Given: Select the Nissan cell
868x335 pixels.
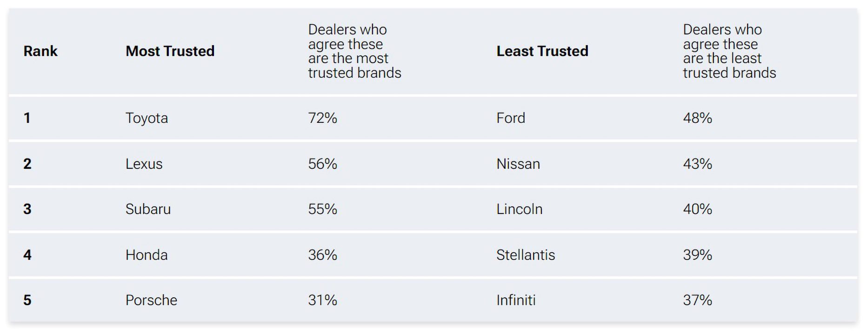Looking at the screenshot, I should coord(518,164).
